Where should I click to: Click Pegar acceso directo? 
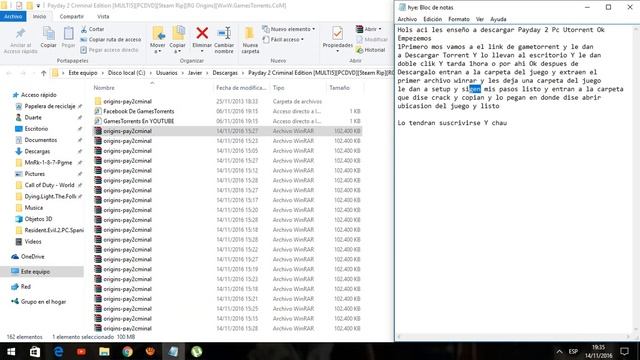click(x=109, y=50)
